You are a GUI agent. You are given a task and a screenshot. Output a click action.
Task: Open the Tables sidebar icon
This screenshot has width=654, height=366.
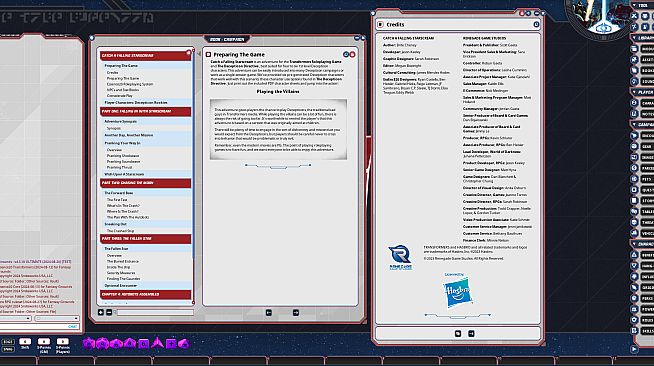point(634,211)
